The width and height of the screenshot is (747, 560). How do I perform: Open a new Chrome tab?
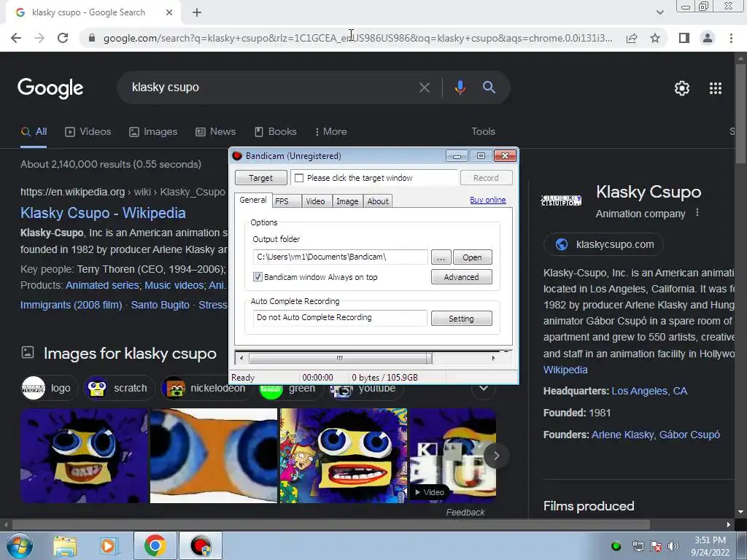pyautogui.click(x=197, y=13)
